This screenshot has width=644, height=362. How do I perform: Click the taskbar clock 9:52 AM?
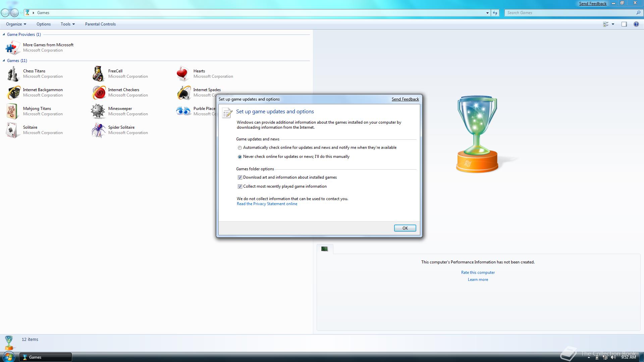point(628,357)
